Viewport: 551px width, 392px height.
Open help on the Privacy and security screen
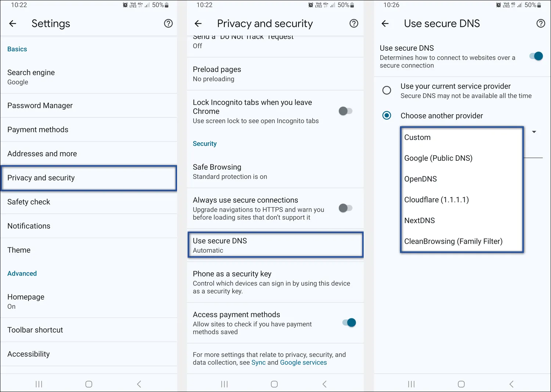pos(354,23)
